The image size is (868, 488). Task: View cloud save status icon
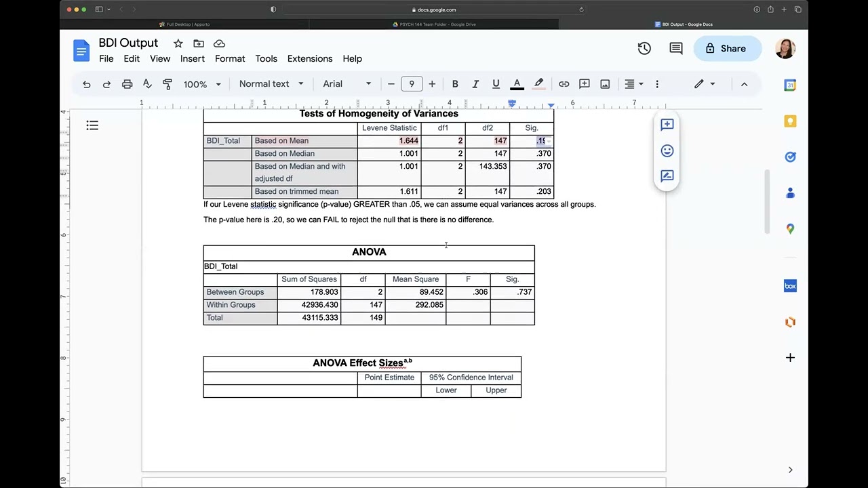[x=219, y=43]
